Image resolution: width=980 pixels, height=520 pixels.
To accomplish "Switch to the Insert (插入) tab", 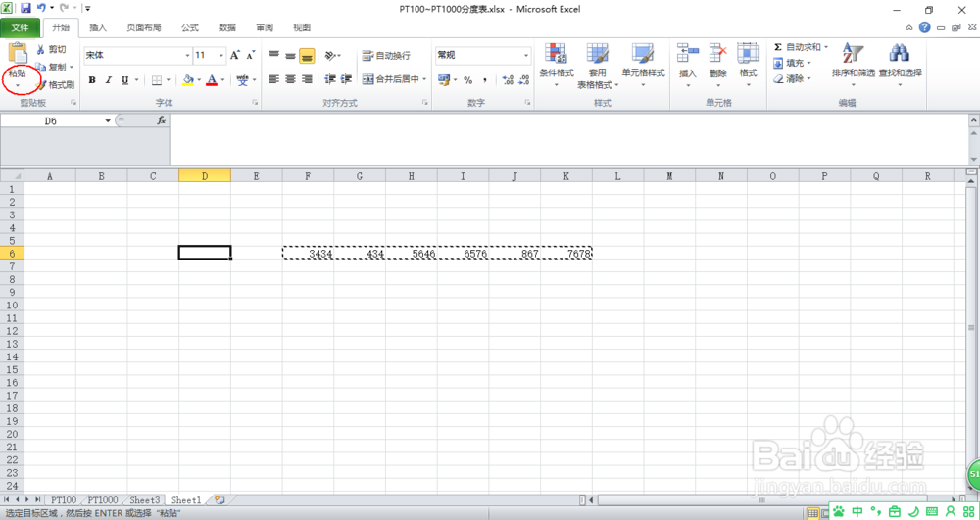I will (98, 28).
